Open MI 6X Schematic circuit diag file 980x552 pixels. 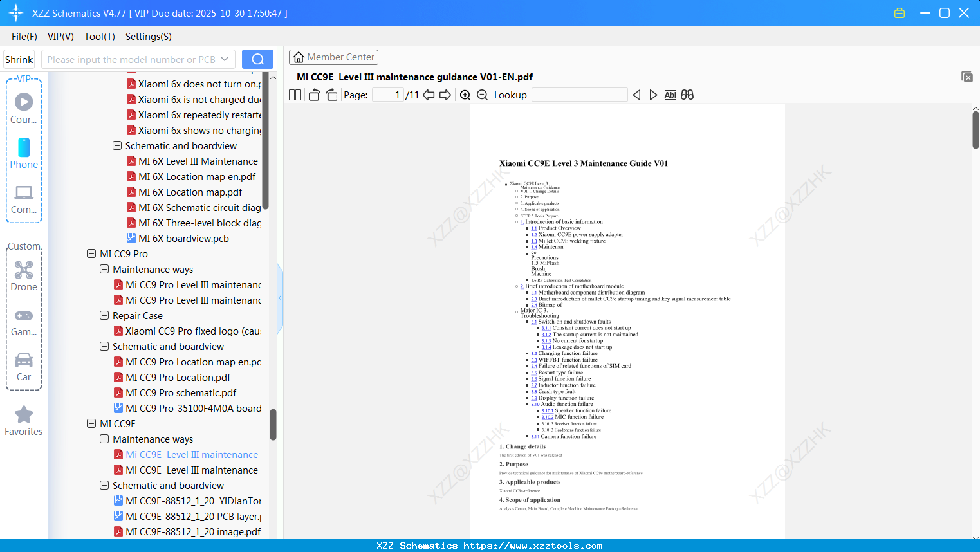[200, 207]
